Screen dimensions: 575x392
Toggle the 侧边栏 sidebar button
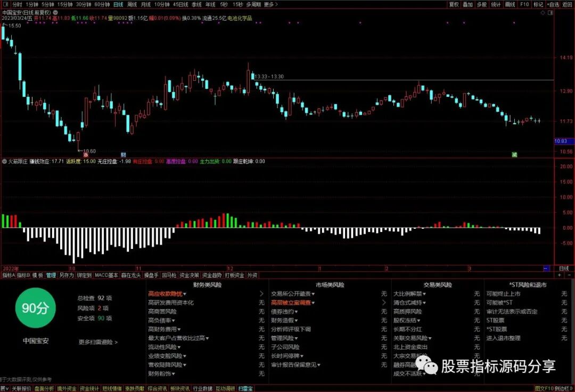pyautogui.click(x=564, y=388)
